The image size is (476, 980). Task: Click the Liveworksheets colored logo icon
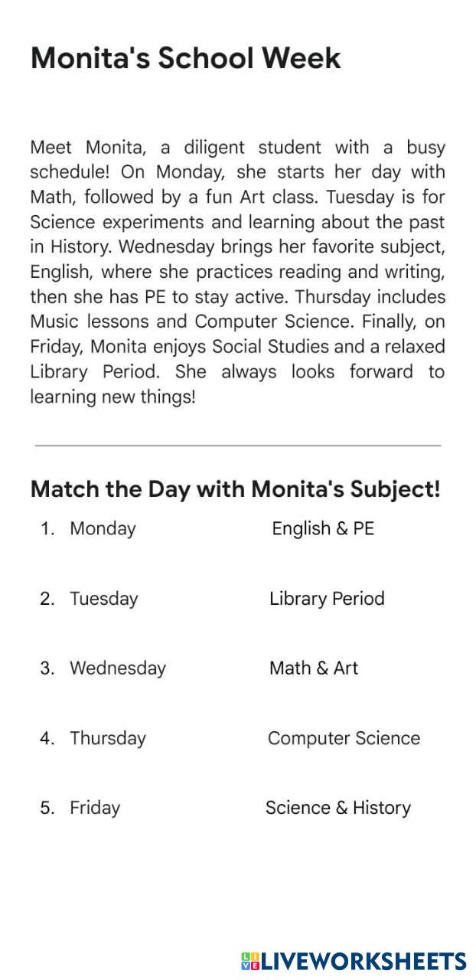[x=251, y=962]
